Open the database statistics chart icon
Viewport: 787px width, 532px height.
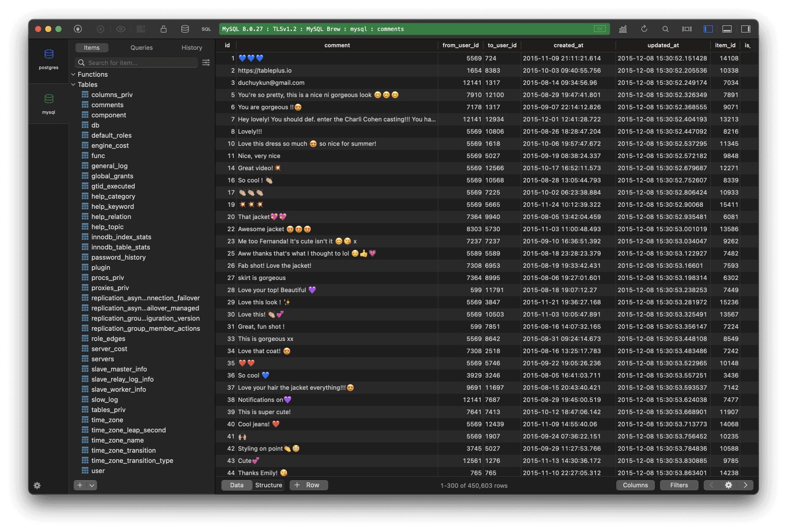tap(623, 29)
